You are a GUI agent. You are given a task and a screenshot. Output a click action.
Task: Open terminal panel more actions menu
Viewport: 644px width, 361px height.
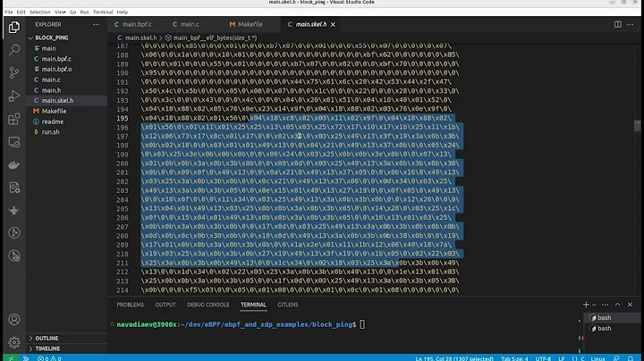(605, 305)
